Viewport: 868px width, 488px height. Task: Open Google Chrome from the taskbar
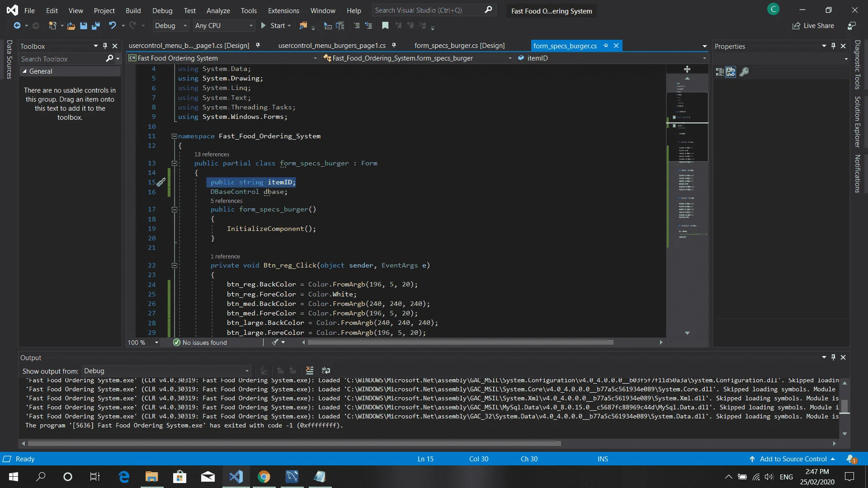[x=264, y=477]
